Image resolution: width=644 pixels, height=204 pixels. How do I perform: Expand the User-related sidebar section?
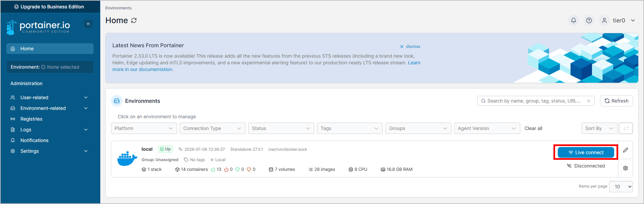point(50,97)
